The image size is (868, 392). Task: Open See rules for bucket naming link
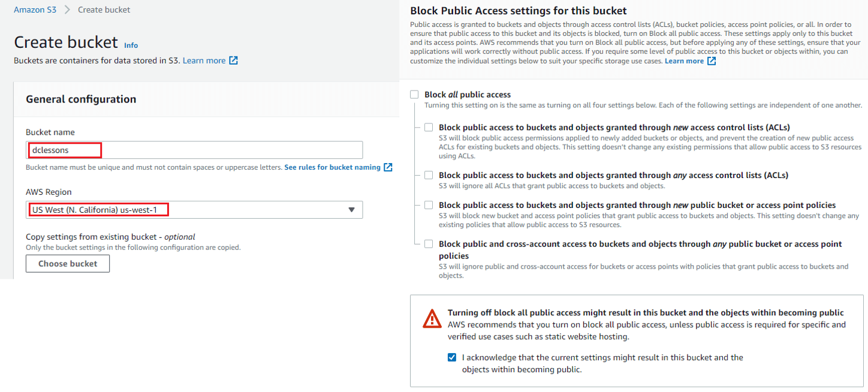coord(332,167)
